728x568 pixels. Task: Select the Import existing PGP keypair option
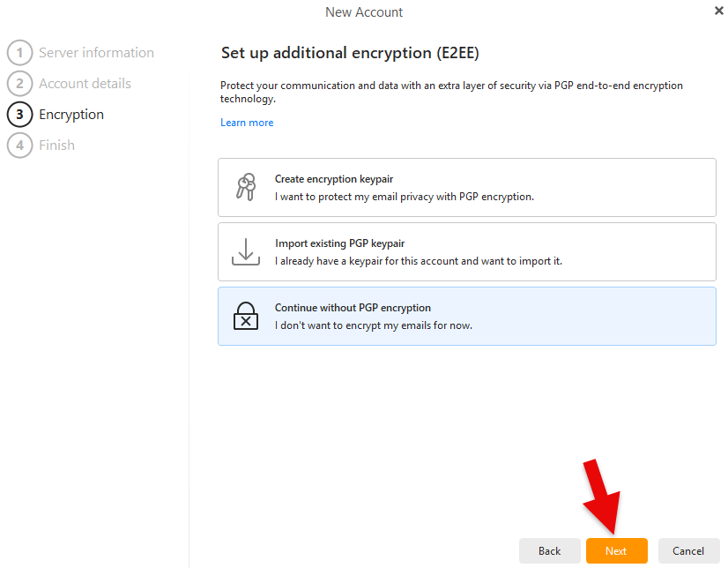click(x=466, y=251)
